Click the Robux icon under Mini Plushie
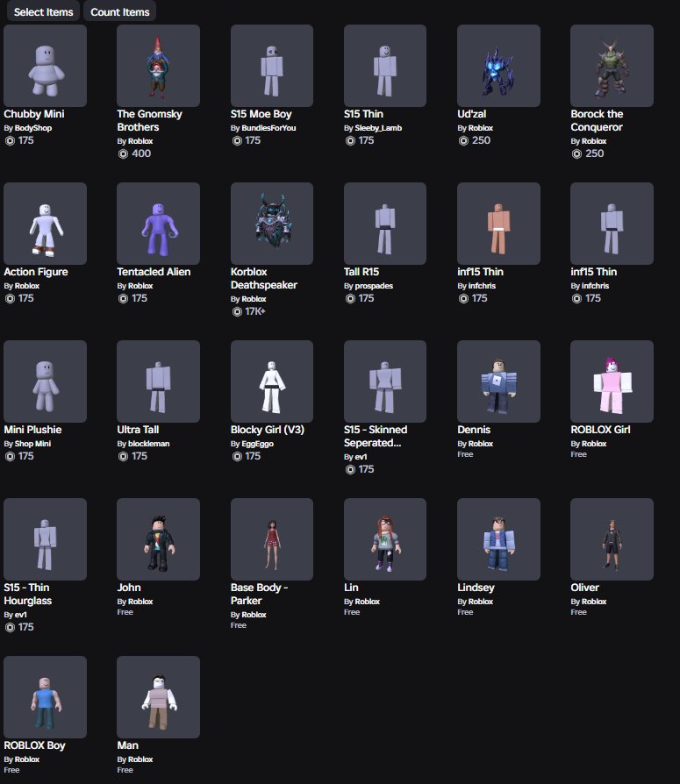The height and width of the screenshot is (784, 680). click(10, 456)
